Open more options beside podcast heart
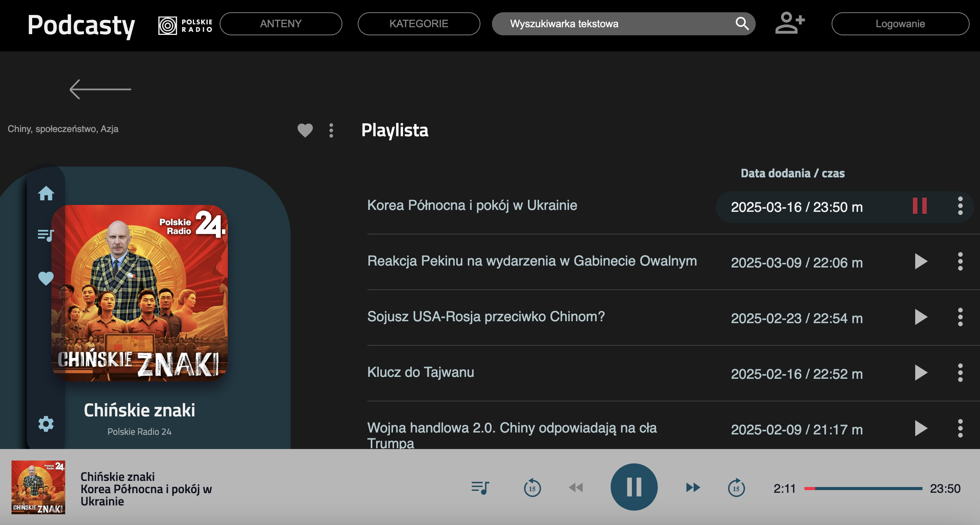The height and width of the screenshot is (525, 980). coord(331,130)
